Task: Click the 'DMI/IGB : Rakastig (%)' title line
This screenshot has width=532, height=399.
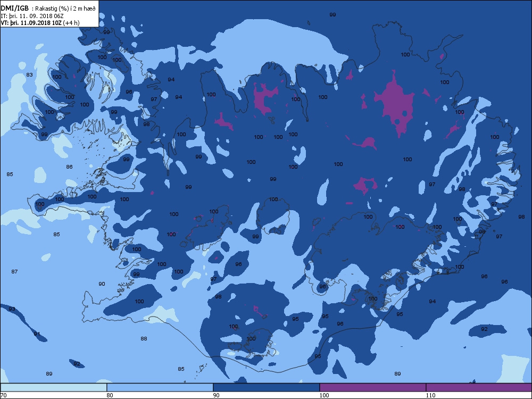Action: tap(48, 8)
